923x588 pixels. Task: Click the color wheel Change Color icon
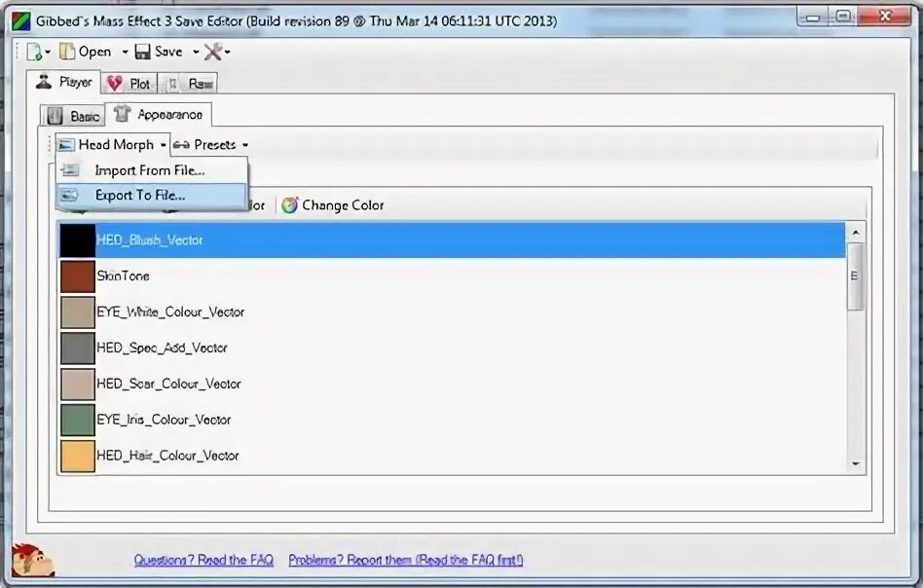tap(289, 204)
